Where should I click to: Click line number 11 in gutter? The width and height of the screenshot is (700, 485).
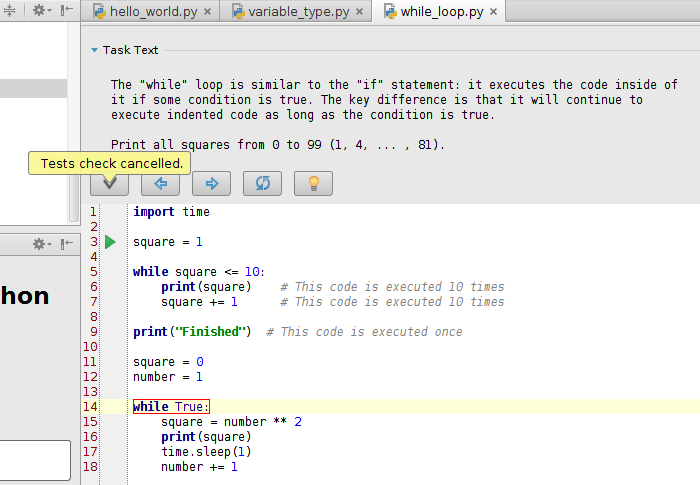click(x=90, y=362)
